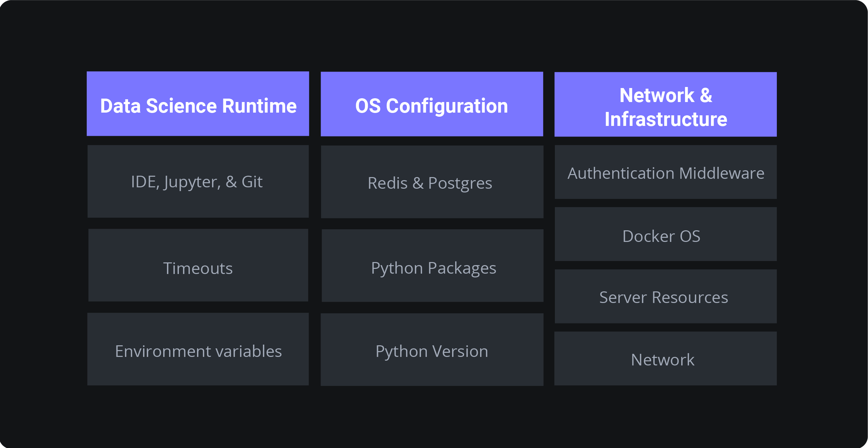Select the OS Configuration header box

point(432,104)
